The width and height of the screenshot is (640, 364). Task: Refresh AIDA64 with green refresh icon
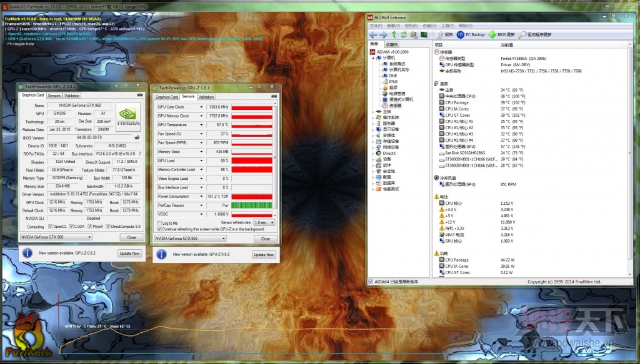(x=404, y=35)
